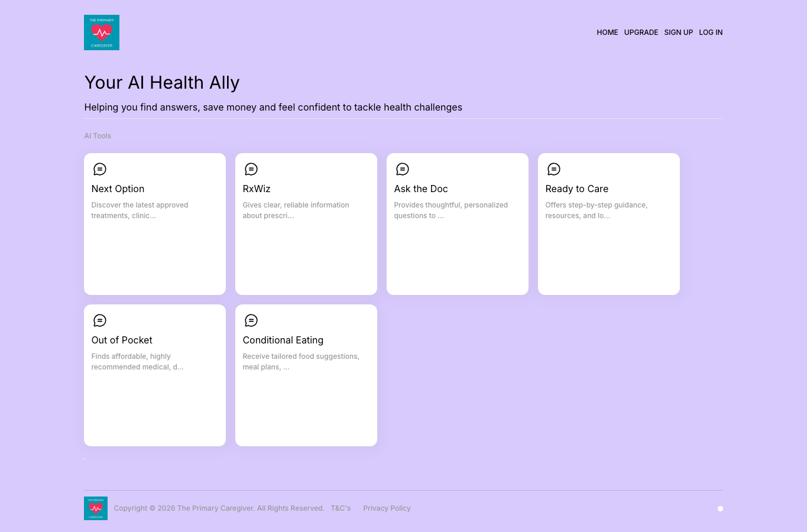Click 'Gives clear, reliable information' description
Image resolution: width=807 pixels, height=532 pixels.
coord(296,210)
